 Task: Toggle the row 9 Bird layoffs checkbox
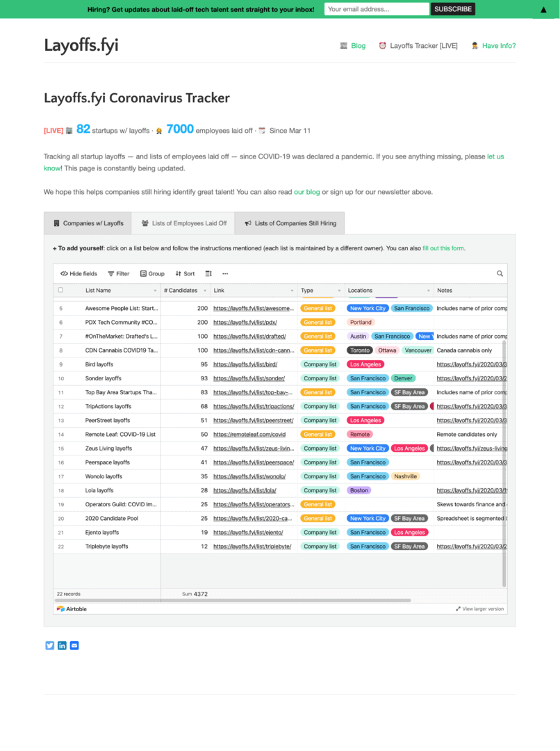click(60, 364)
